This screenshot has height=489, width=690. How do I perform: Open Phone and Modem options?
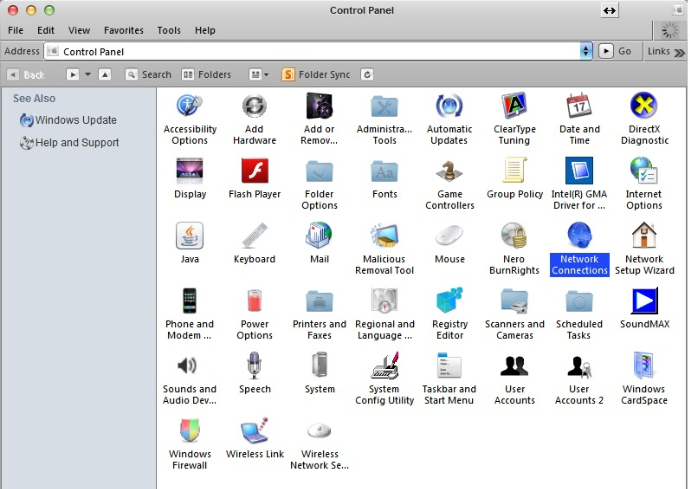point(190,314)
